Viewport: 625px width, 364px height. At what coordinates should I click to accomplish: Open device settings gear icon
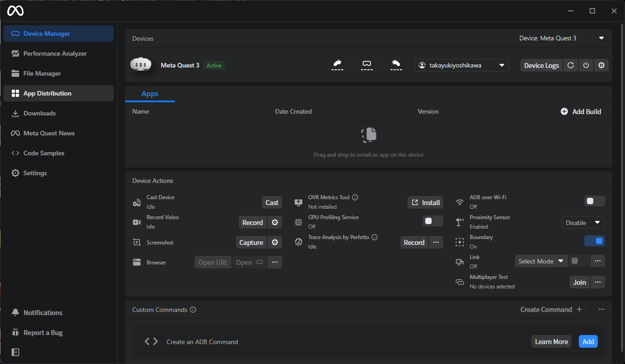601,65
